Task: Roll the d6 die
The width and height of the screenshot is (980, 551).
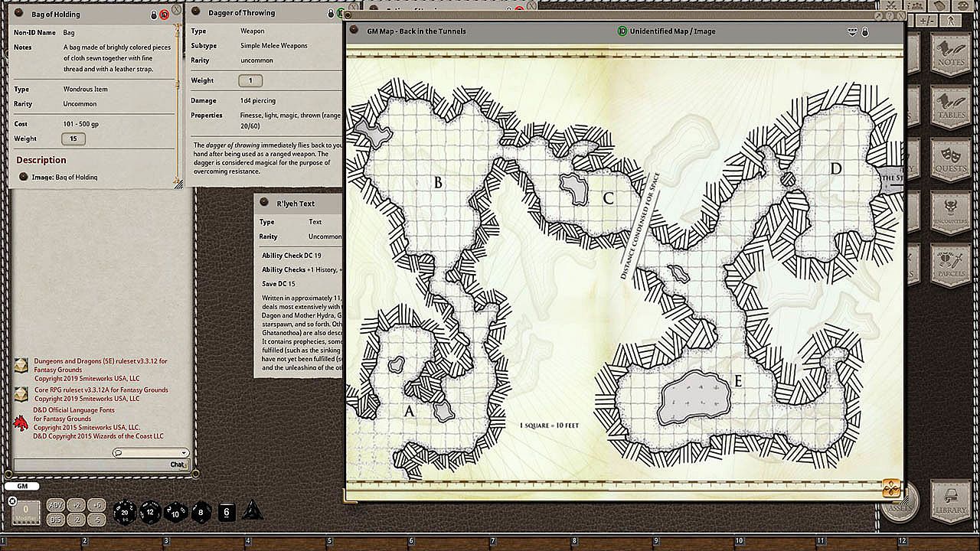Action: coord(227,512)
